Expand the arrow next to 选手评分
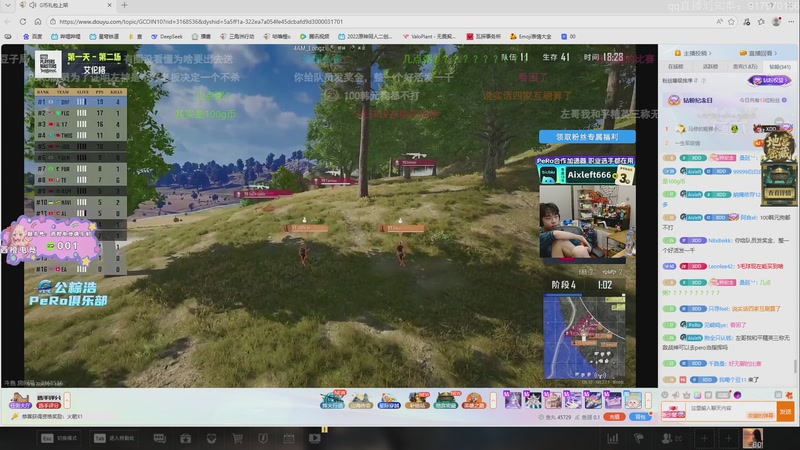Image resolution: width=800 pixels, height=450 pixels. coord(67,400)
